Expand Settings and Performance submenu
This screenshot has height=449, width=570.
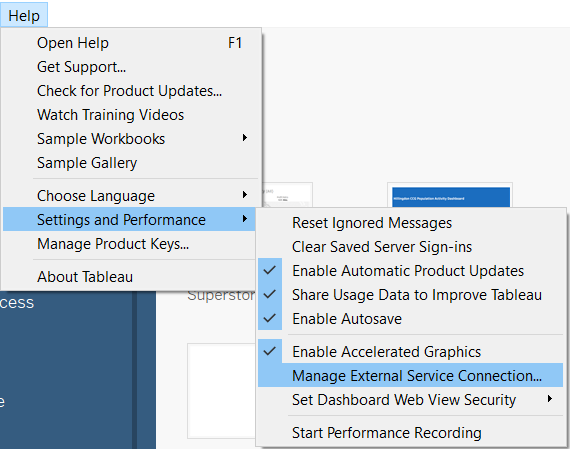[x=129, y=220]
